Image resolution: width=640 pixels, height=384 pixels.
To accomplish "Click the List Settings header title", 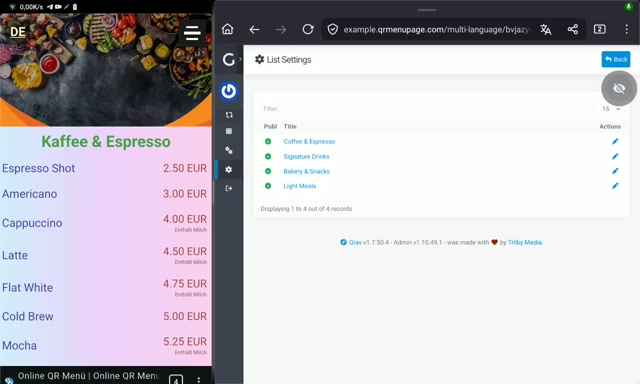I will [x=283, y=60].
